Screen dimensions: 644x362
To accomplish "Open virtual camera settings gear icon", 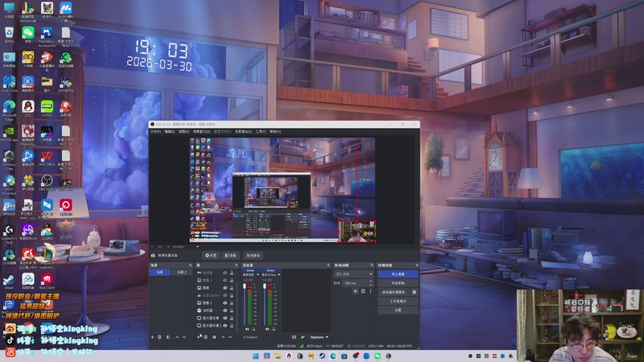I will tap(414, 292).
